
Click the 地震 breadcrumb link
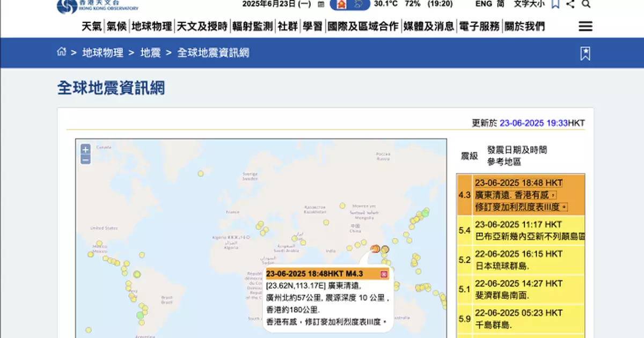[150, 53]
